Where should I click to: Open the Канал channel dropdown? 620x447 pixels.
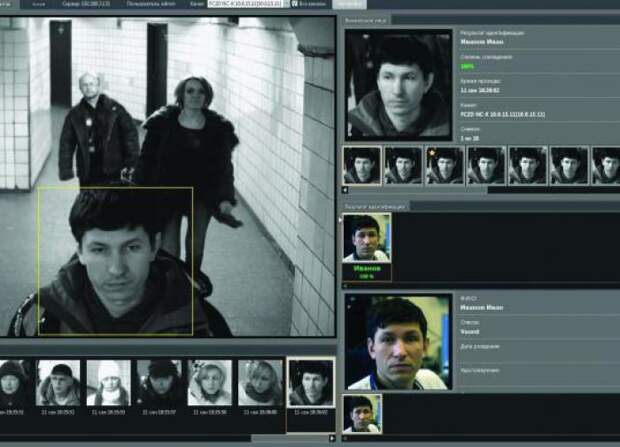243,5
